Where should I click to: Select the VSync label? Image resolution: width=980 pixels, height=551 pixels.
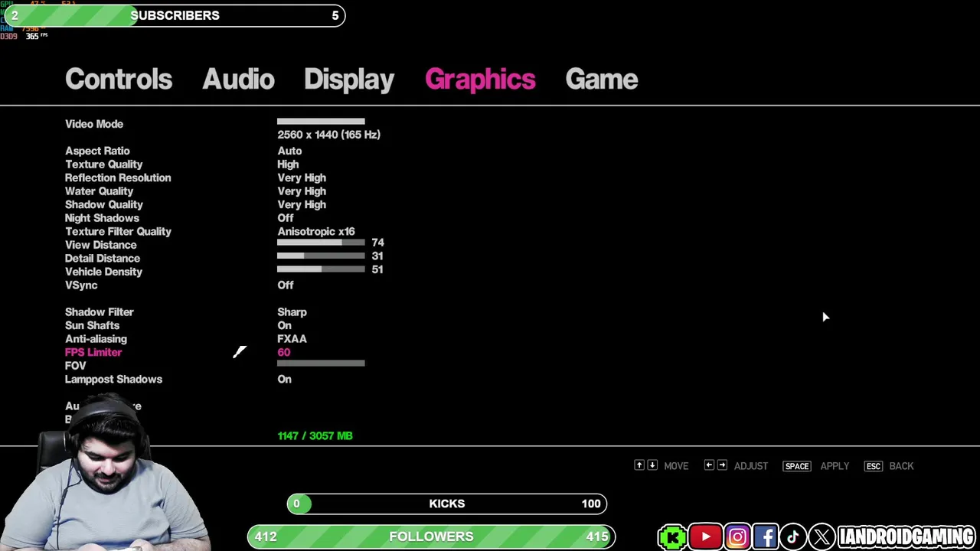81,285
